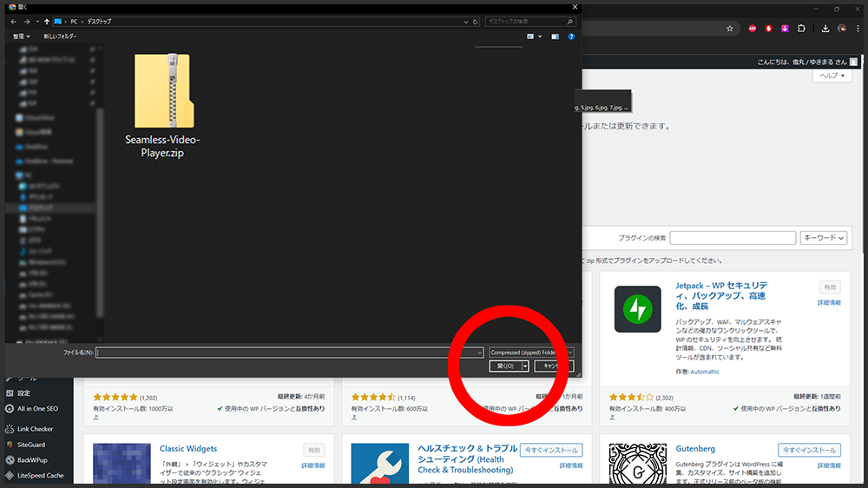Bookmark page with Chrome star icon
868x488 pixels.
point(730,29)
